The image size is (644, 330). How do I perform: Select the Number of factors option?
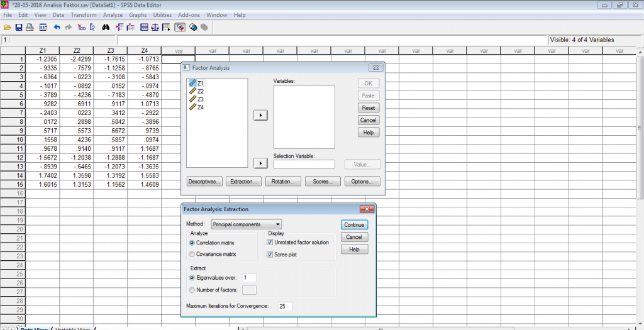(x=192, y=289)
